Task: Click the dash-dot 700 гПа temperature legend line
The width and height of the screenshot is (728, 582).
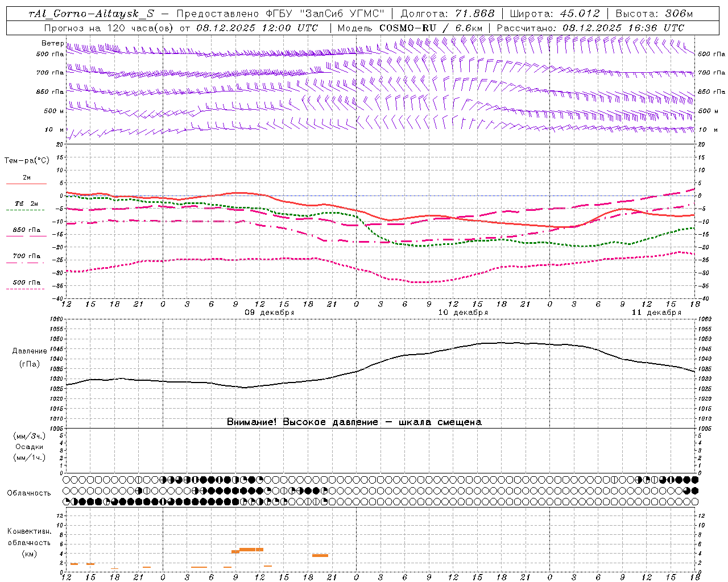Action: click(x=25, y=263)
